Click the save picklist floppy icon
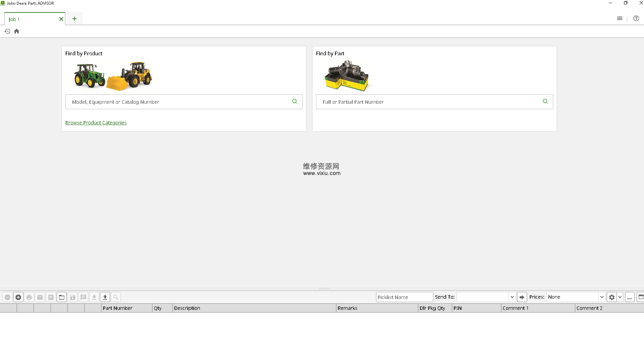This screenshot has height=339, width=644. pos(72,297)
